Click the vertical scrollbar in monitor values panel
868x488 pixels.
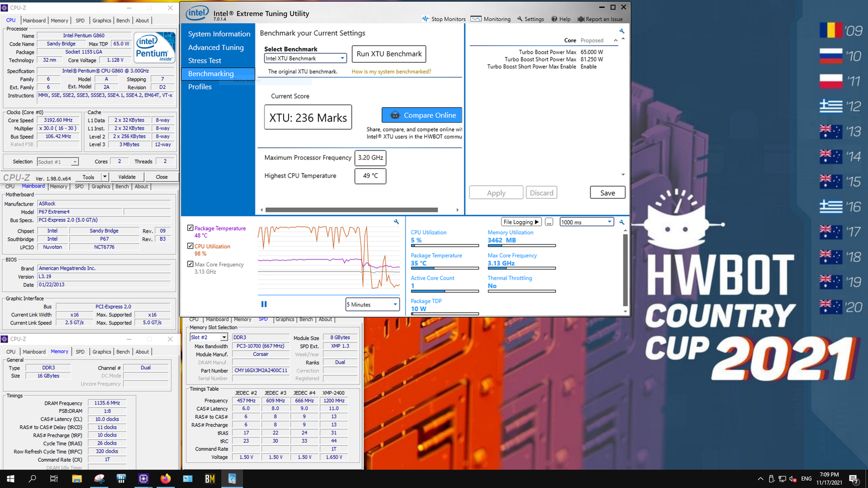[x=625, y=270]
